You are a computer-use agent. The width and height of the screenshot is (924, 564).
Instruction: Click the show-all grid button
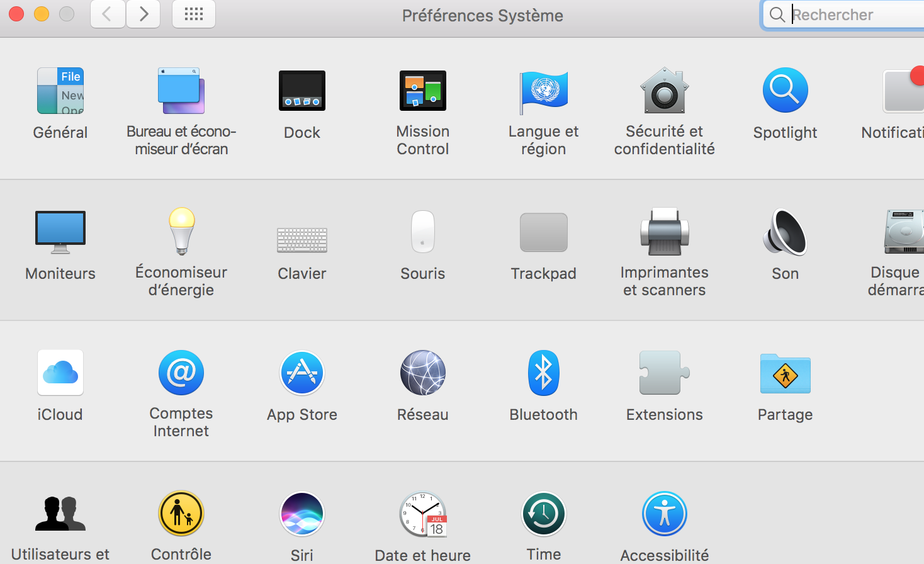(x=194, y=14)
